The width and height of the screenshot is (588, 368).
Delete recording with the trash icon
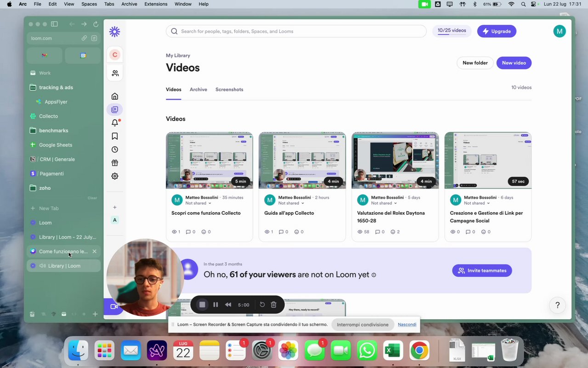pyautogui.click(x=273, y=305)
